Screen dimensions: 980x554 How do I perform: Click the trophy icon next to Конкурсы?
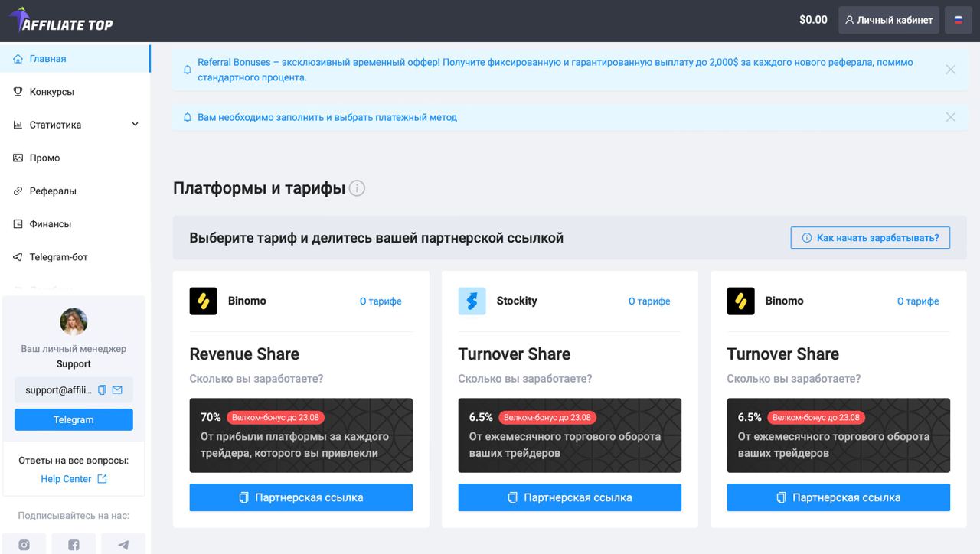[18, 92]
